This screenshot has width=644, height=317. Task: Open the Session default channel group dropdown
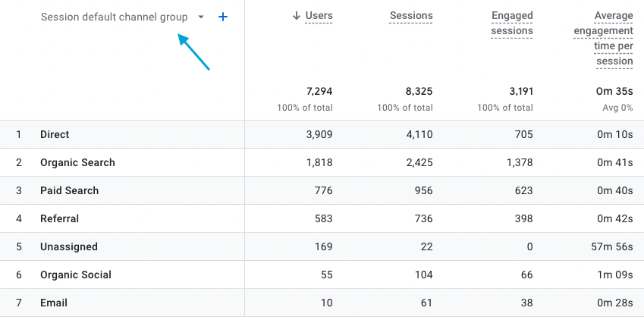(115, 17)
